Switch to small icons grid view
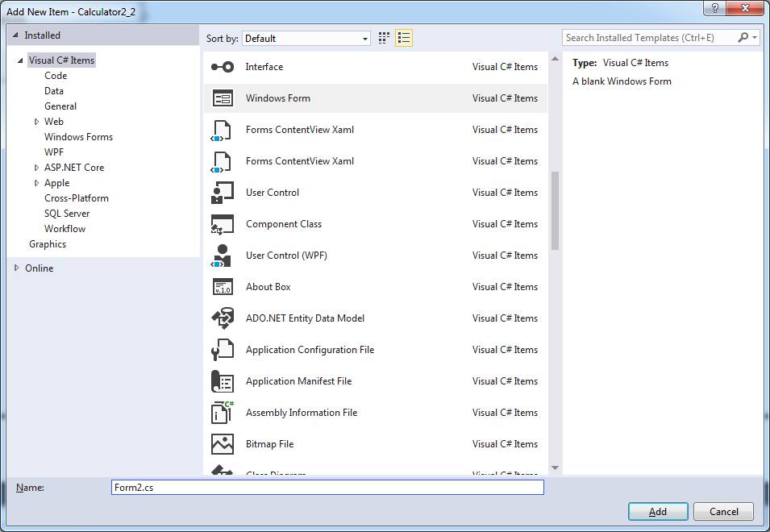 click(384, 38)
